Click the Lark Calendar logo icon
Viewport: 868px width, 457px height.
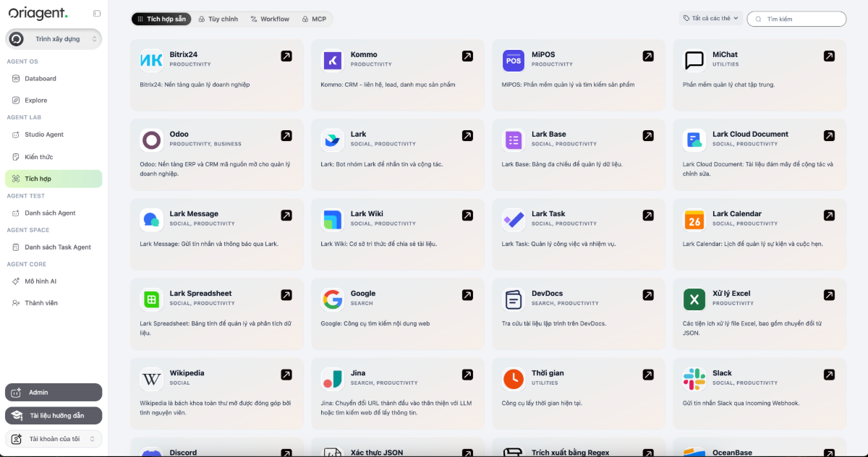694,220
